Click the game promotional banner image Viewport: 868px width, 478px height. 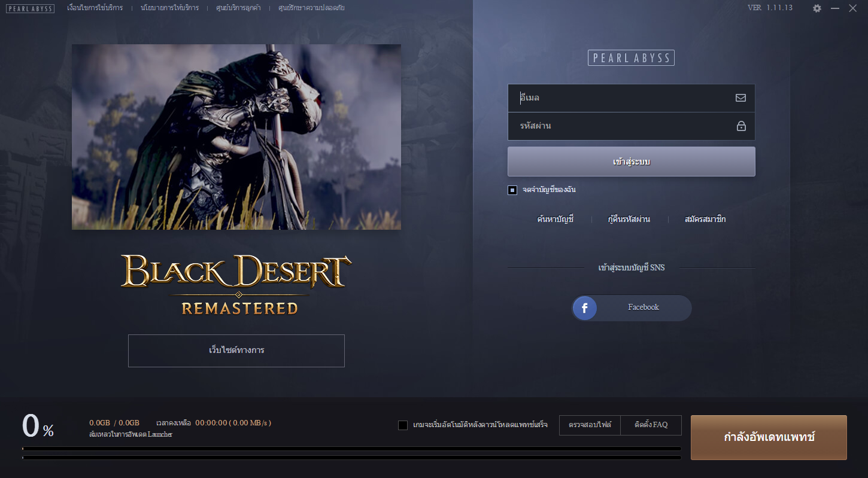coord(236,137)
